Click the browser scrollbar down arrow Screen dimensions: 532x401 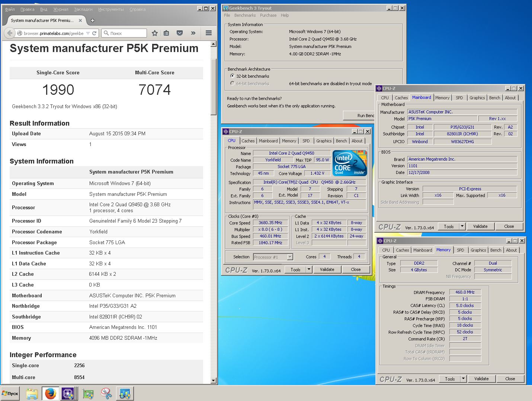click(214, 380)
